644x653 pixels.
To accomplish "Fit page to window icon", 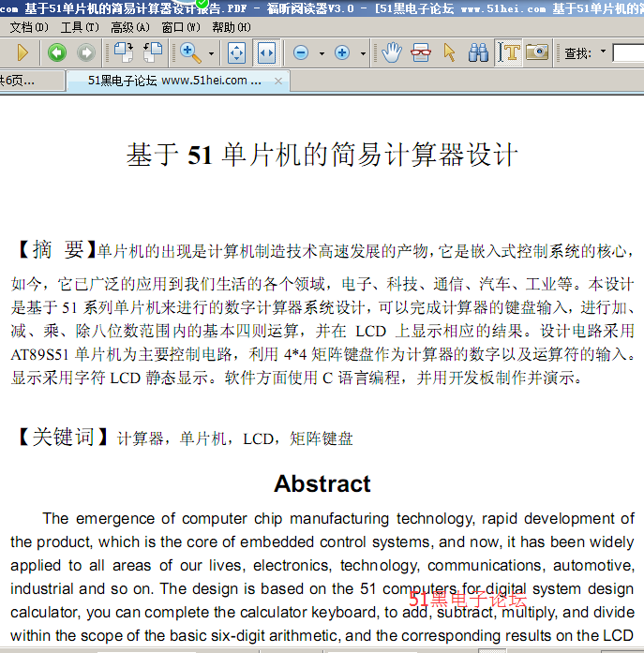I will pos(236,52).
